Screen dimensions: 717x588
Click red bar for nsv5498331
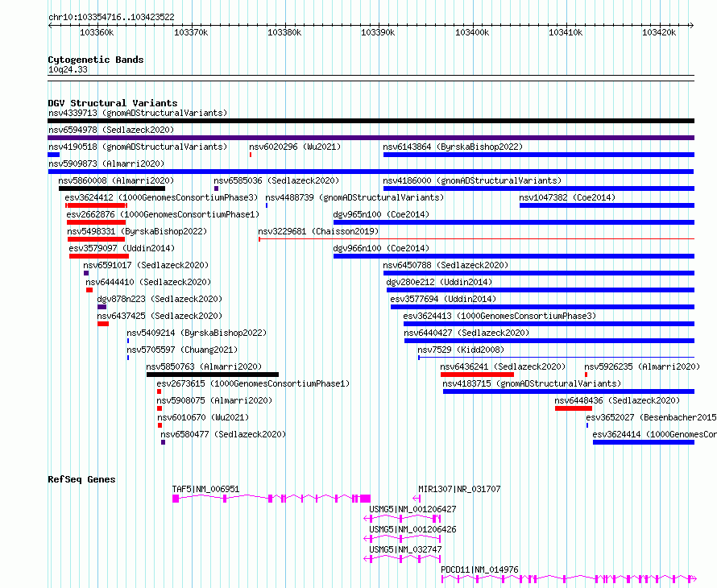click(96, 239)
